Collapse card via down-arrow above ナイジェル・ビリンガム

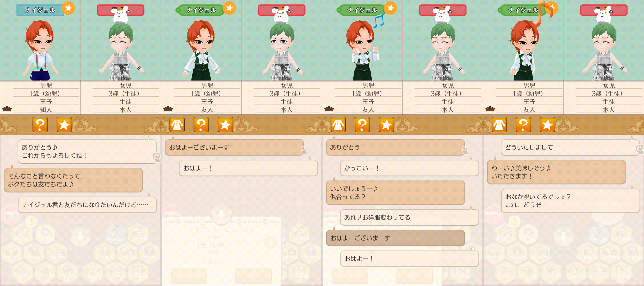click(x=221, y=214)
